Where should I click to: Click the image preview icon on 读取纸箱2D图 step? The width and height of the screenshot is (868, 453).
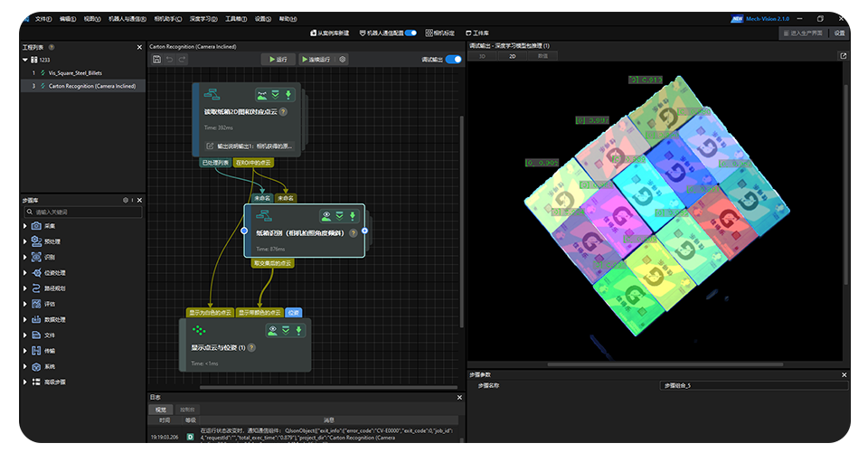[x=261, y=94]
